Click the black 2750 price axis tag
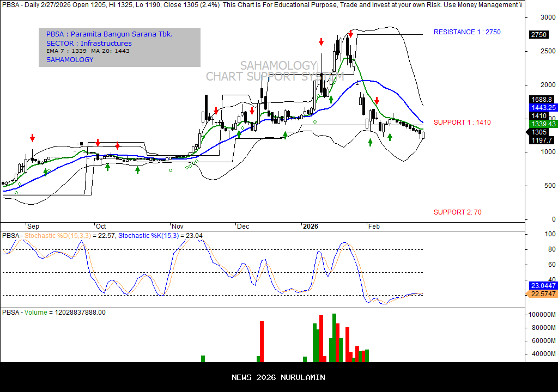558x392 pixels. (x=538, y=35)
